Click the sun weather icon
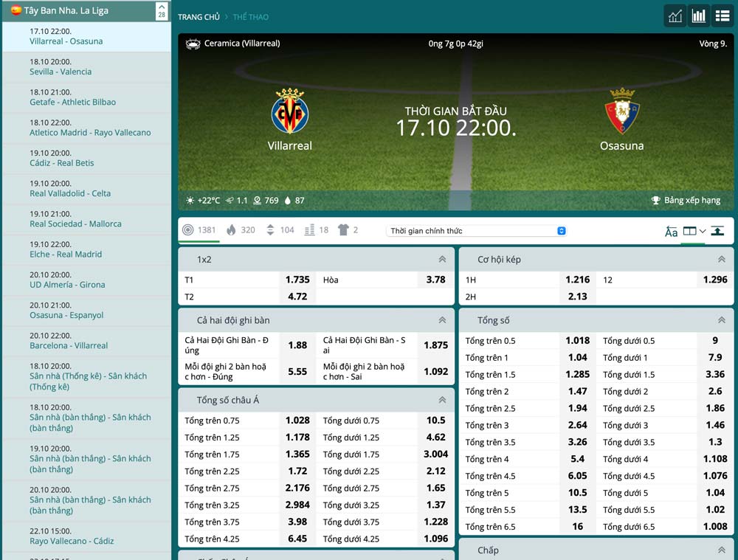 click(x=190, y=201)
